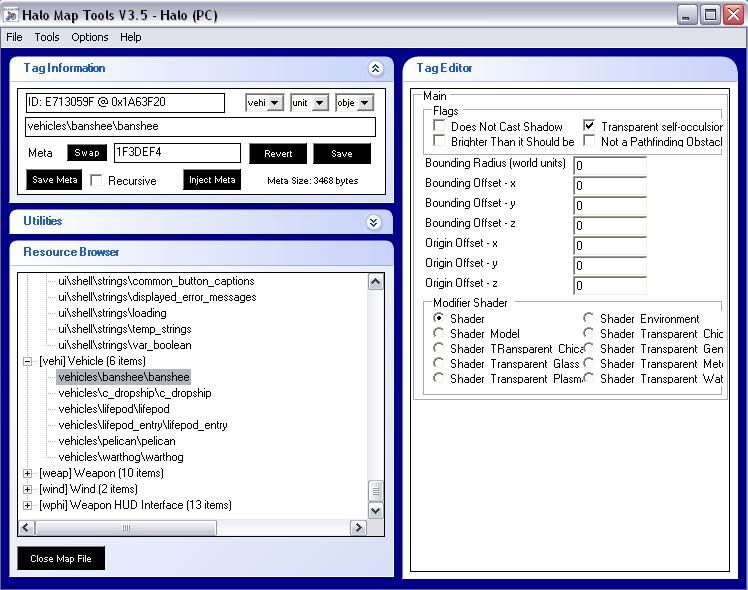The width and height of the screenshot is (748, 590).
Task: Click the Origin Offset - z field
Action: [x=610, y=286]
